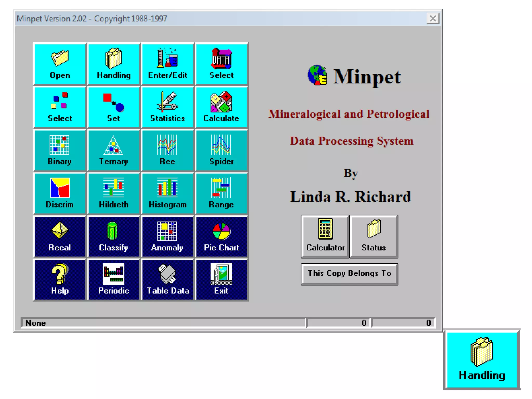Open the Help question mark icon
The width and height of the screenshot is (532, 399).
(60, 280)
